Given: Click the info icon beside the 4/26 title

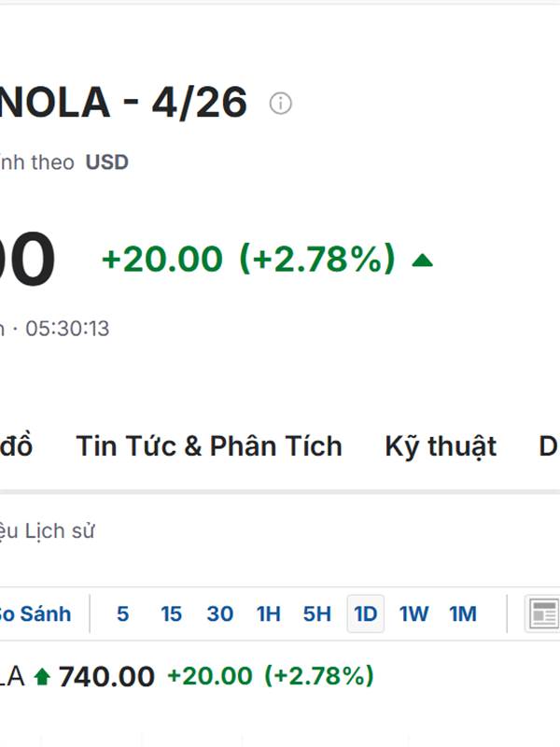Looking at the screenshot, I should (280, 104).
